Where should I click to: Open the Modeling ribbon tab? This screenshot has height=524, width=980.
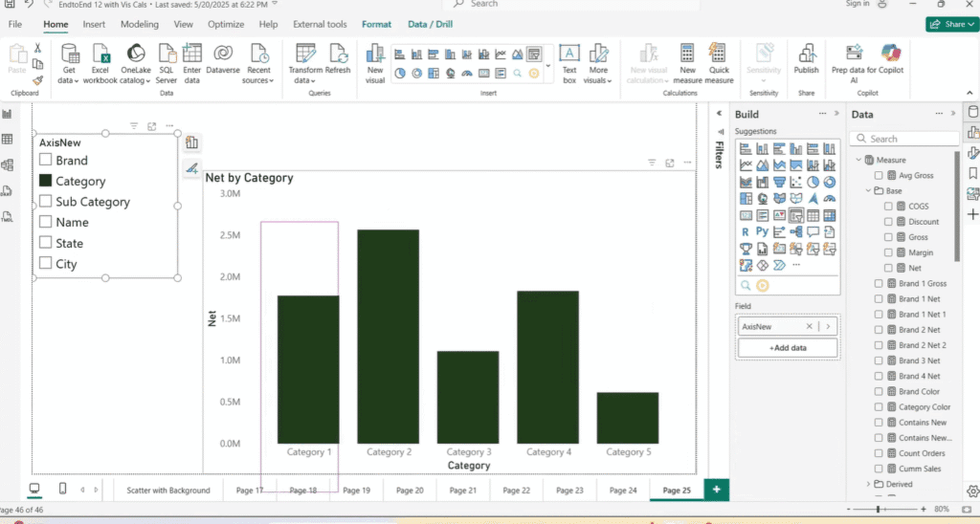pyautogui.click(x=140, y=24)
